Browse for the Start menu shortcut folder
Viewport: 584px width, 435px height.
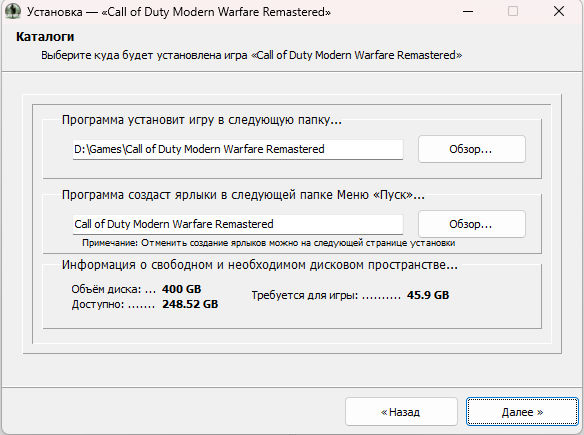pyautogui.click(x=472, y=224)
